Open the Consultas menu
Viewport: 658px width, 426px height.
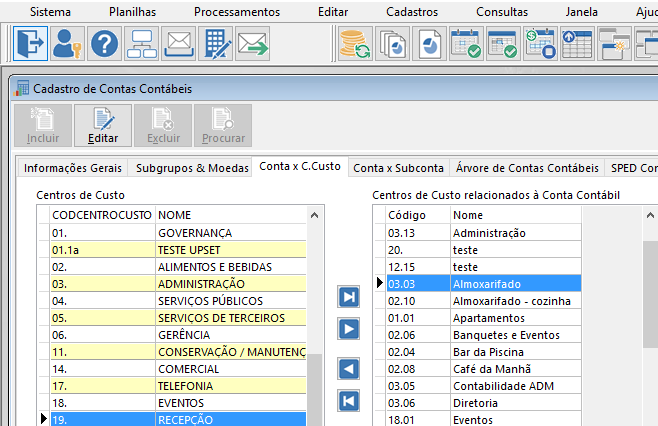point(502,12)
